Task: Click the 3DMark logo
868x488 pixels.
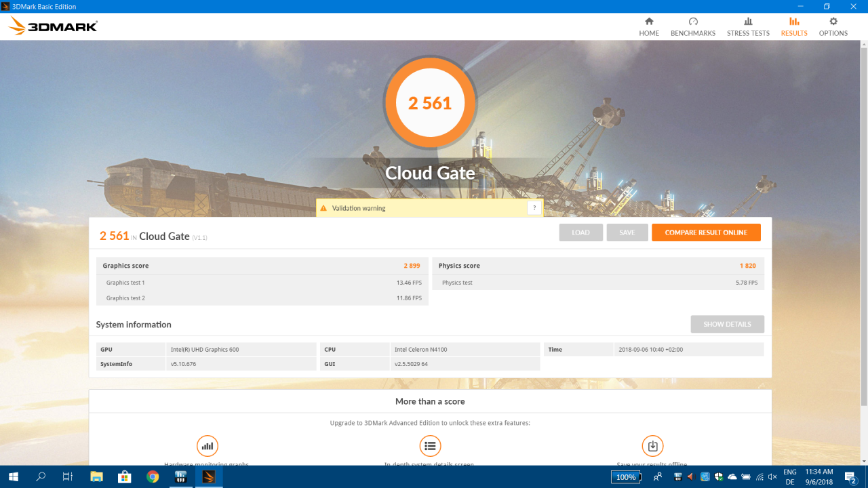Action: pos(53,26)
